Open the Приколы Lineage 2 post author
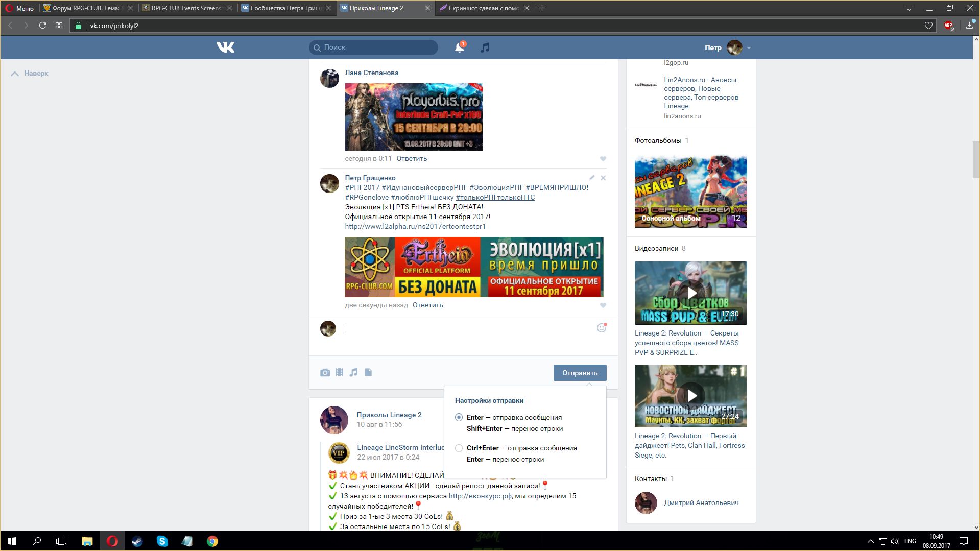This screenshot has height=551, width=980. [389, 415]
